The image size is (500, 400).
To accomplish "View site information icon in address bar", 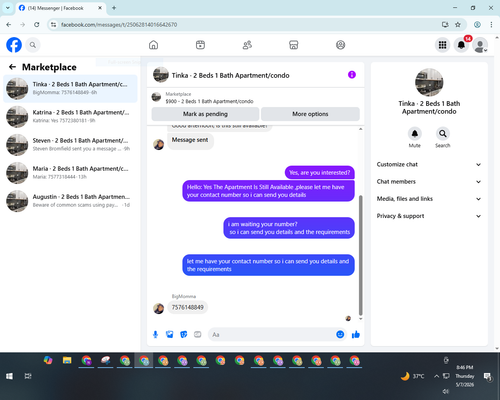I will coord(53,25).
